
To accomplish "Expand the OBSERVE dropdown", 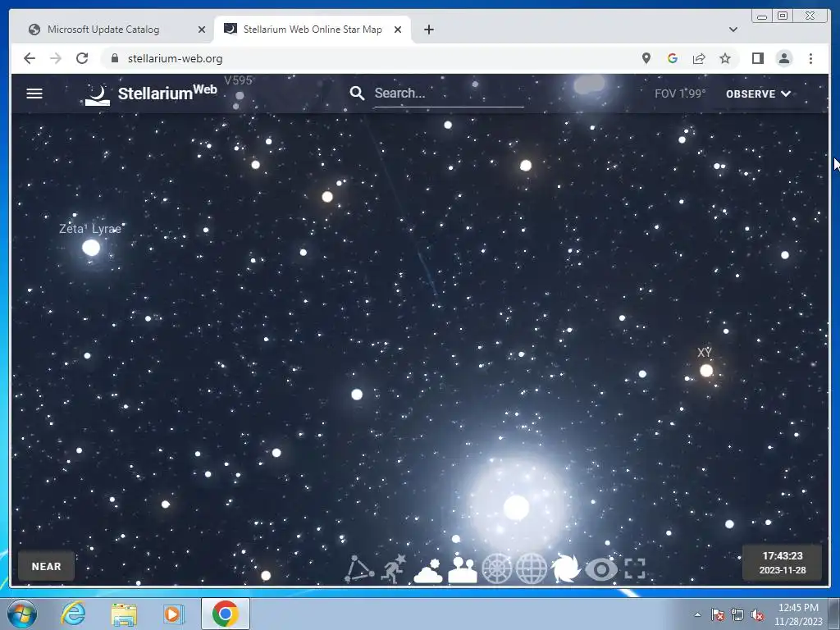I will [758, 94].
